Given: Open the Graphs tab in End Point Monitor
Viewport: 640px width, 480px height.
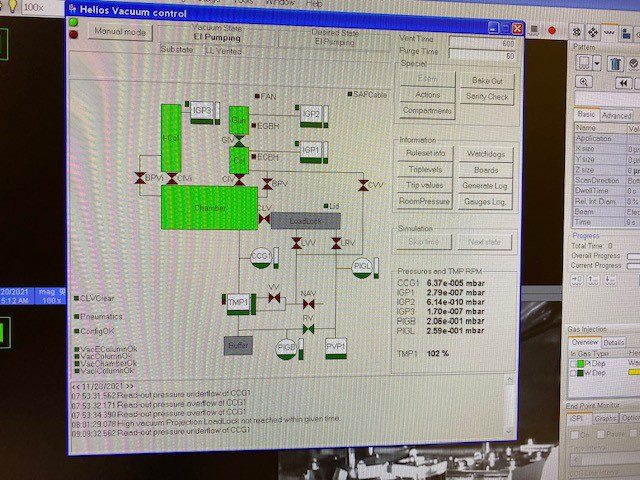Looking at the screenshot, I should 605,418.
